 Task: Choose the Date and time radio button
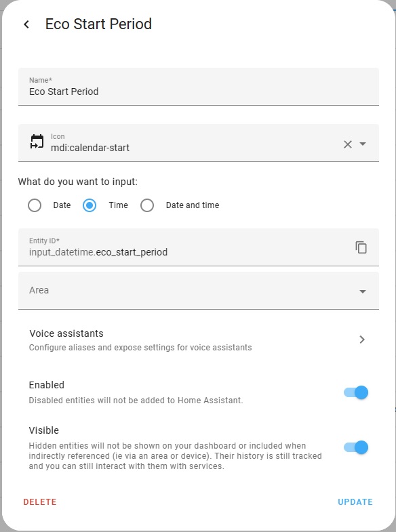tap(147, 205)
